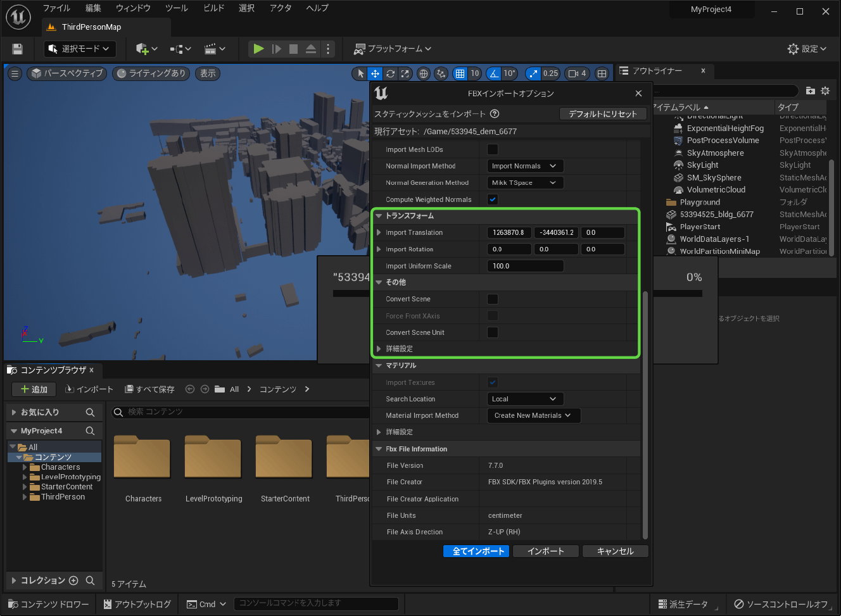The image size is (841, 616).
Task: Enable the Import Mesh LODs checkbox
Action: tap(493, 149)
